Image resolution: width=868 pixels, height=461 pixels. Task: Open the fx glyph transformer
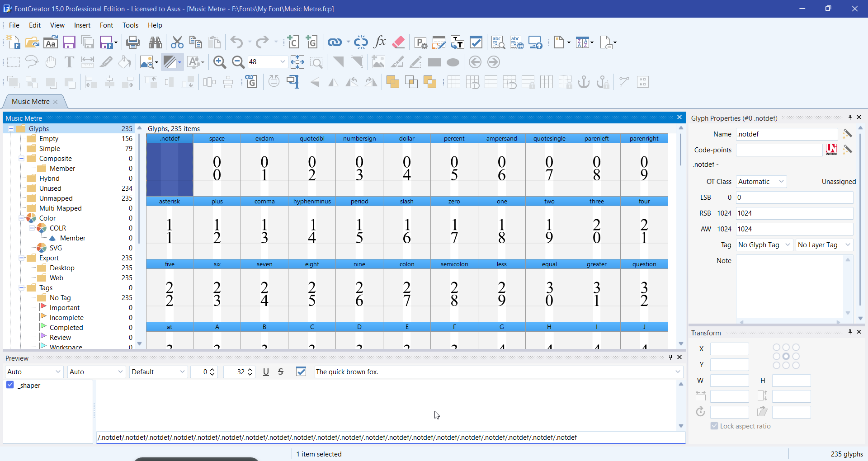click(380, 42)
